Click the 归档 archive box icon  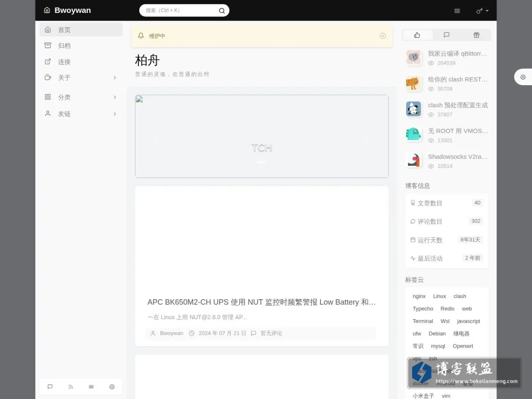tap(48, 45)
